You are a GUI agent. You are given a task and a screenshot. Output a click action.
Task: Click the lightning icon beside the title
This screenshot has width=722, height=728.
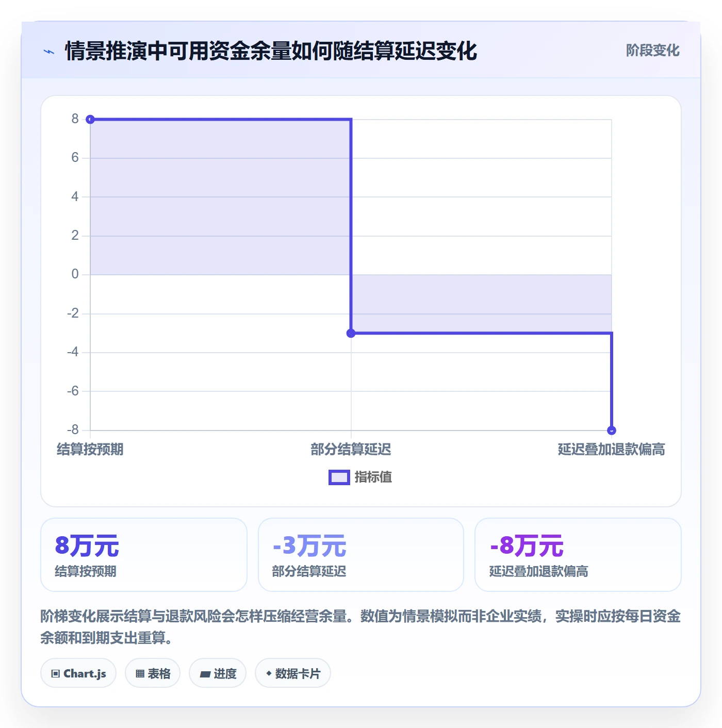click(49, 52)
